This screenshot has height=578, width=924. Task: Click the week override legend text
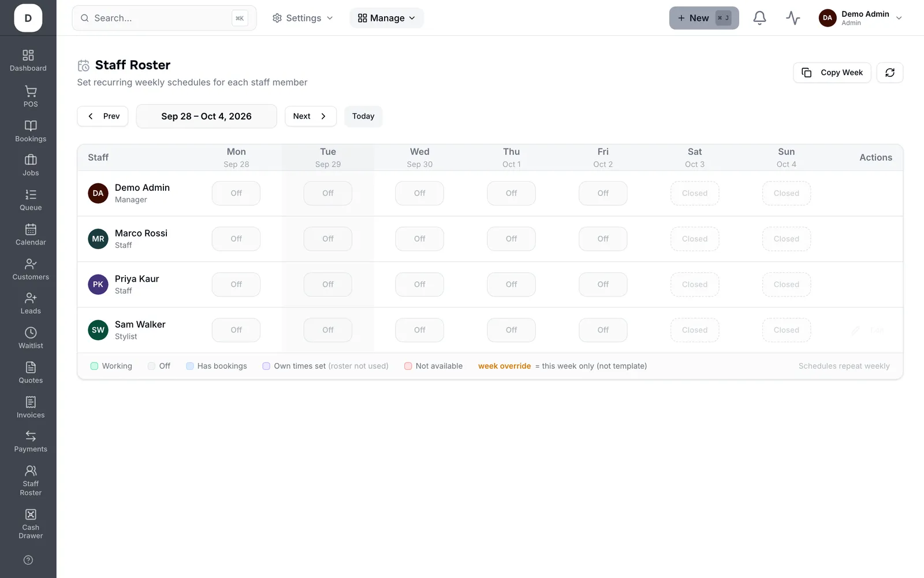(x=504, y=366)
